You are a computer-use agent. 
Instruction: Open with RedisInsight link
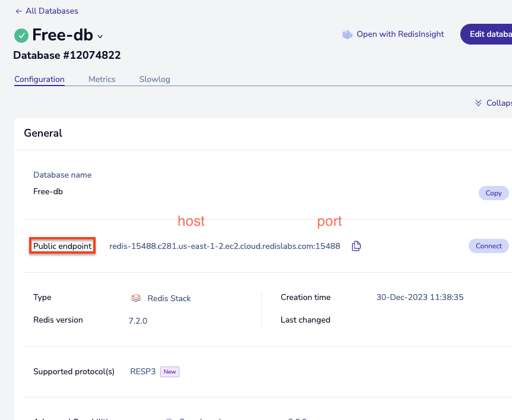pyautogui.click(x=400, y=34)
